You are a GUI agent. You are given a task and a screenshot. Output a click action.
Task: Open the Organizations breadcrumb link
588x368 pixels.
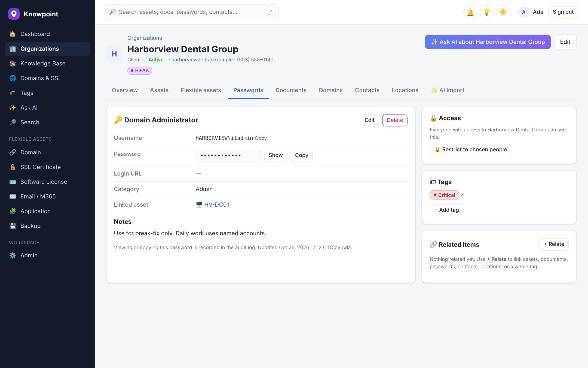click(x=145, y=38)
